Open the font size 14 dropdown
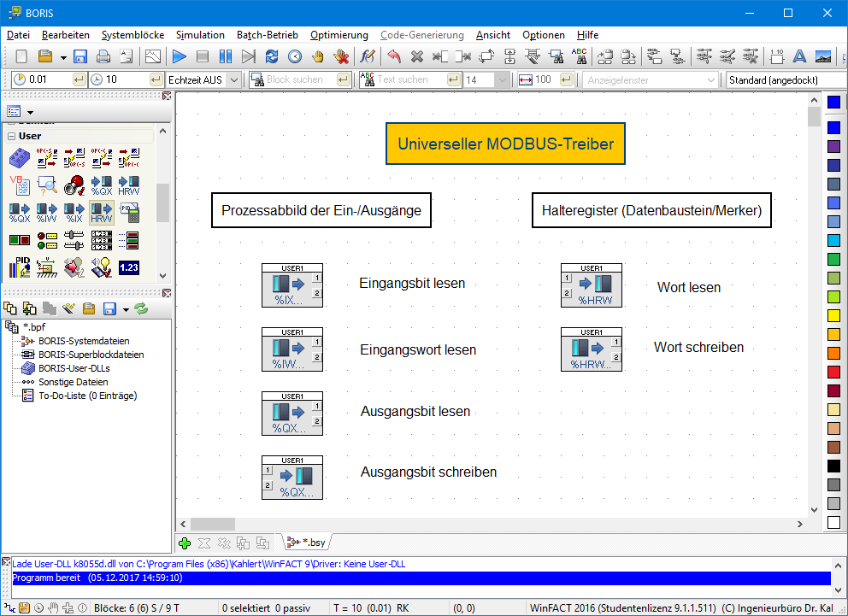The height and width of the screenshot is (616, 848). click(503, 80)
